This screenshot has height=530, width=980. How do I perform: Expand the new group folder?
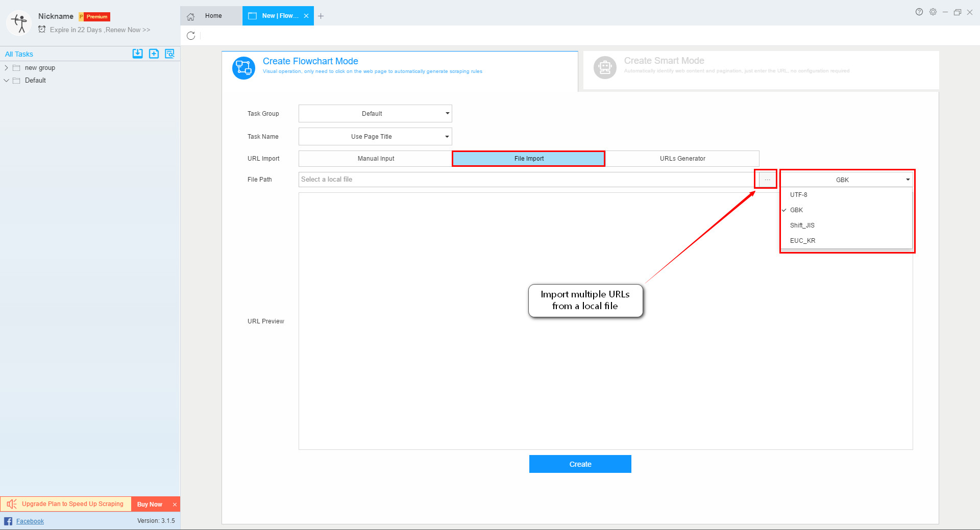click(7, 67)
